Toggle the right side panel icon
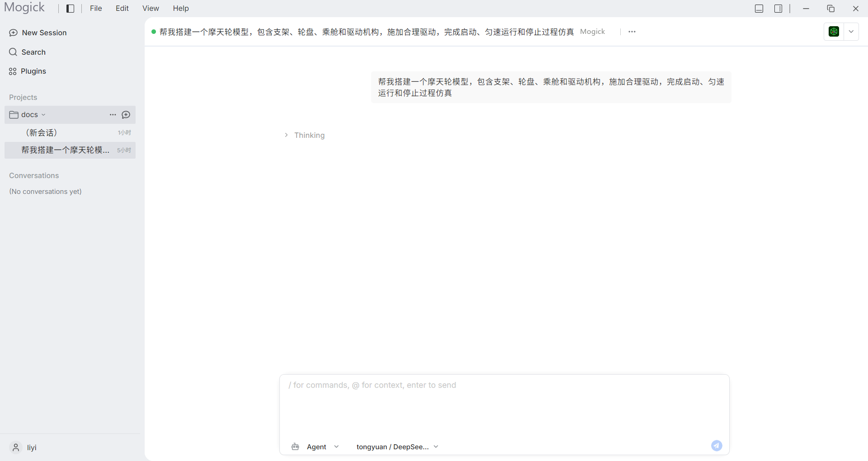Image resolution: width=868 pixels, height=461 pixels. (778, 9)
